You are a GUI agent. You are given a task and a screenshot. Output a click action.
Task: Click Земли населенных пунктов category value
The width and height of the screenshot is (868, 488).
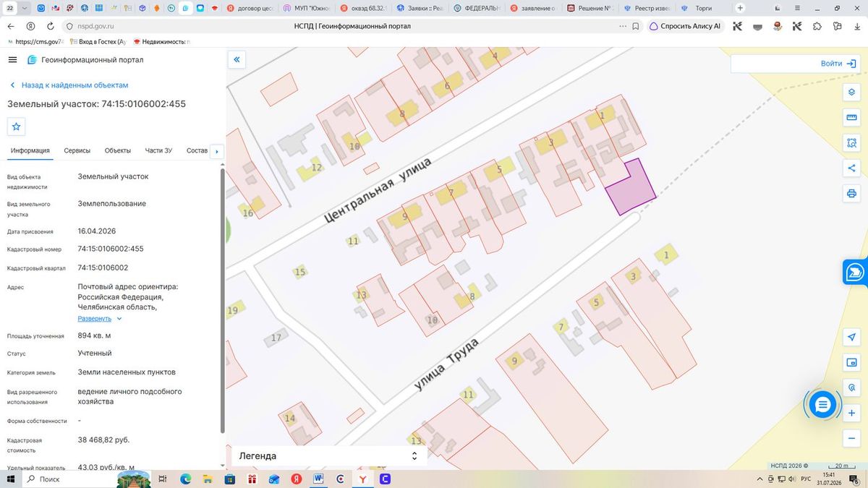127,372
